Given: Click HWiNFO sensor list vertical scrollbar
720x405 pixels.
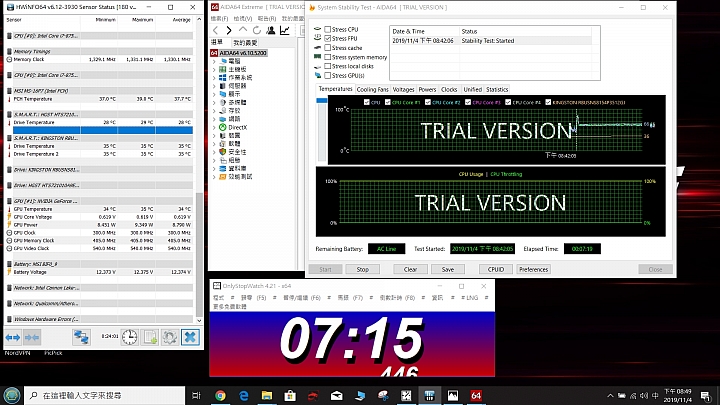Looking at the screenshot, I should click(199, 254).
